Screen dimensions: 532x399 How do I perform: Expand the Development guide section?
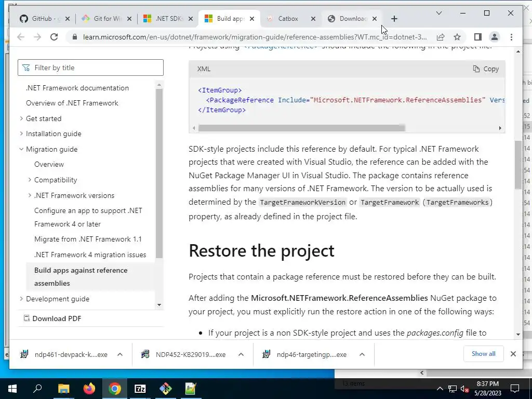click(x=21, y=299)
